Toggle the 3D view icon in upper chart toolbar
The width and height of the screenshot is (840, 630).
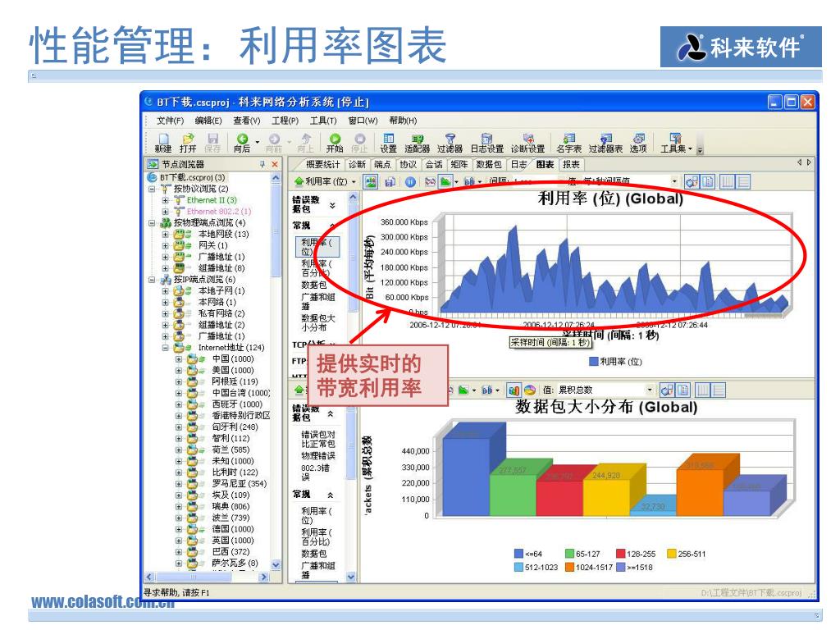[692, 181]
